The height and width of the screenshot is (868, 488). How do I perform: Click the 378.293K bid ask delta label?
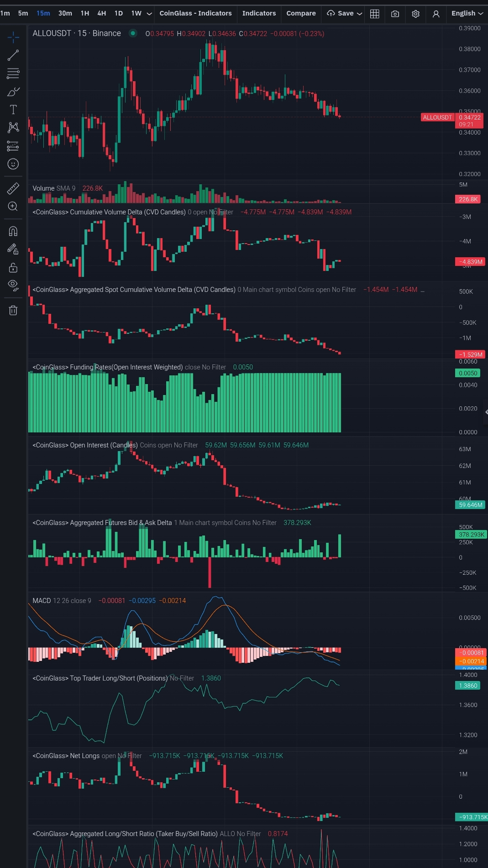(x=472, y=535)
